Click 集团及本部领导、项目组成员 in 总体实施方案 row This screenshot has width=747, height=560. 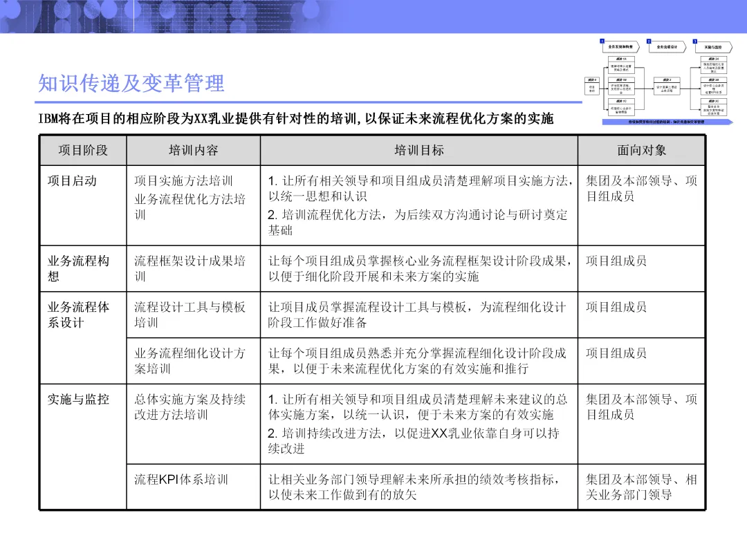coord(641,407)
